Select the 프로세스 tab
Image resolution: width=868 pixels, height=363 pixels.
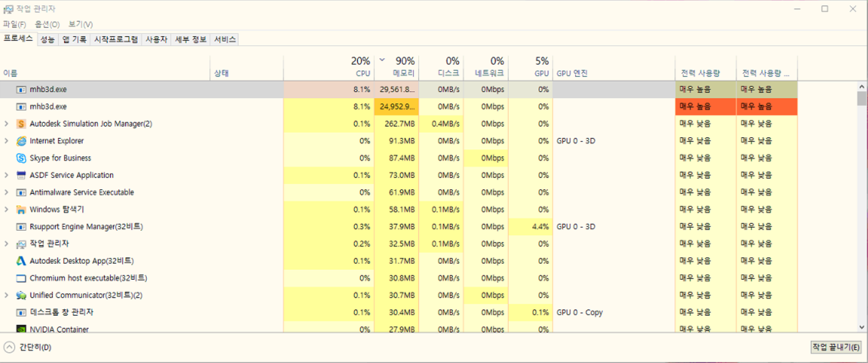click(18, 39)
